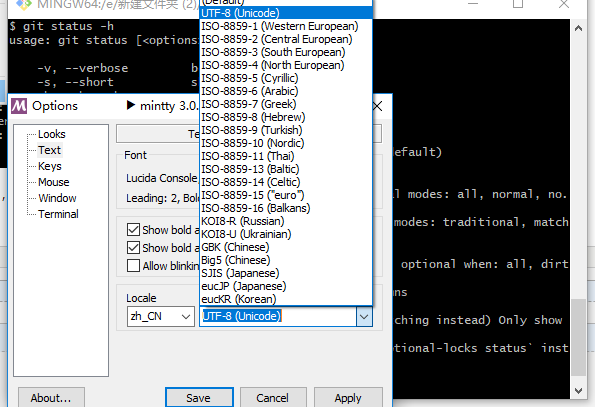595x407 pixels.
Task: Click the Save button
Action: (199, 398)
